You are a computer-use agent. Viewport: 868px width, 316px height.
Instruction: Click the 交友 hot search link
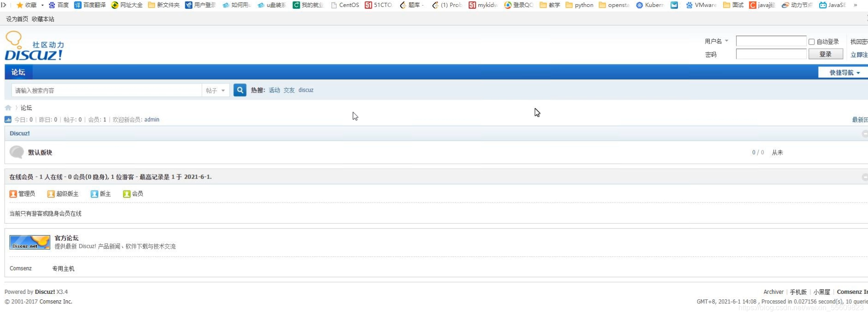(x=289, y=90)
